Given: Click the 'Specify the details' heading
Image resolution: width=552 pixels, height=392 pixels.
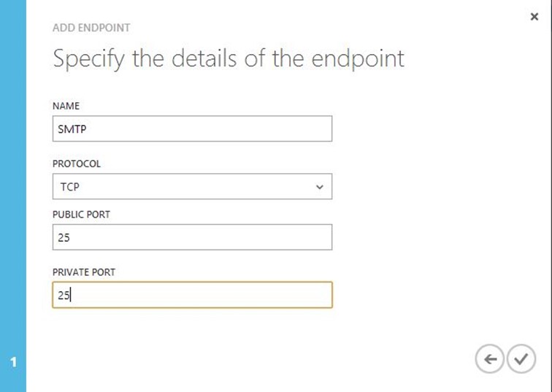Looking at the screenshot, I should pos(229,59).
